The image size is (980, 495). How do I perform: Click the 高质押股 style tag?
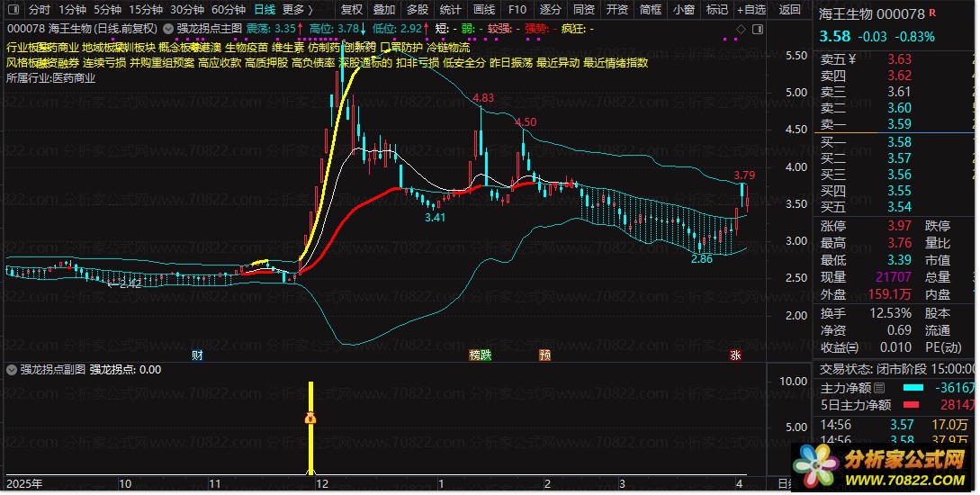(x=266, y=63)
